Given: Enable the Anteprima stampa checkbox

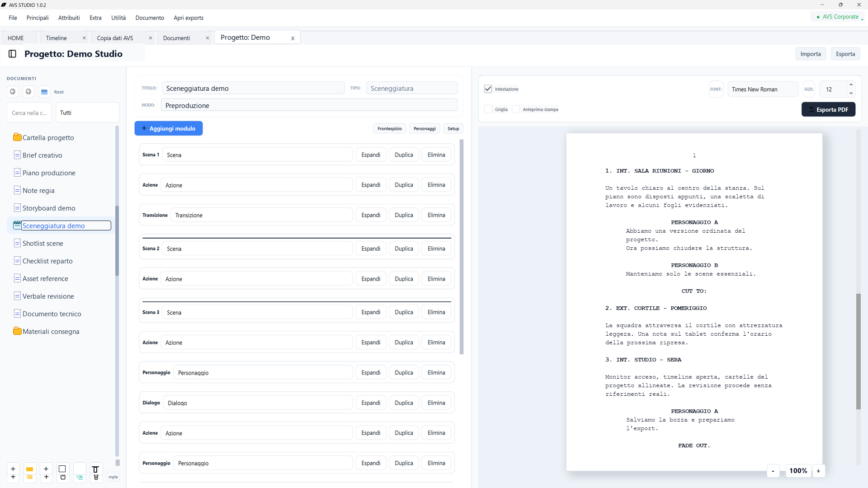Looking at the screenshot, I should tap(516, 109).
